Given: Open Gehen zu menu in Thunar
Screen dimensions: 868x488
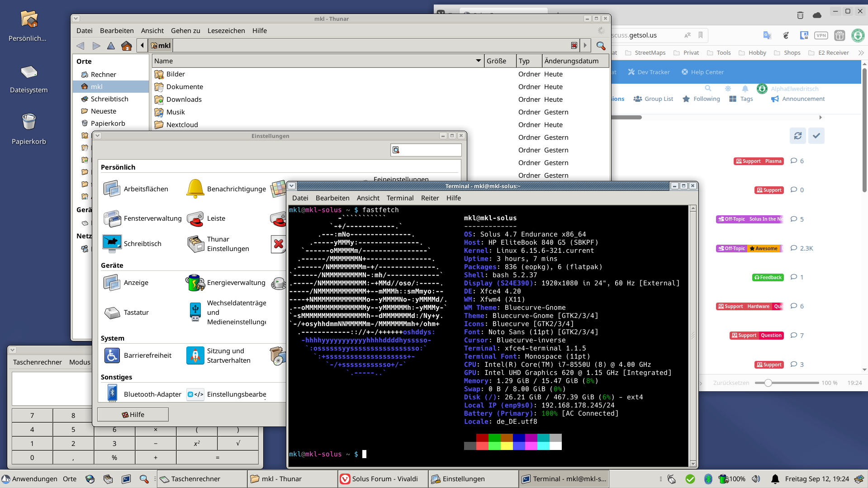Looking at the screenshot, I should 185,31.
